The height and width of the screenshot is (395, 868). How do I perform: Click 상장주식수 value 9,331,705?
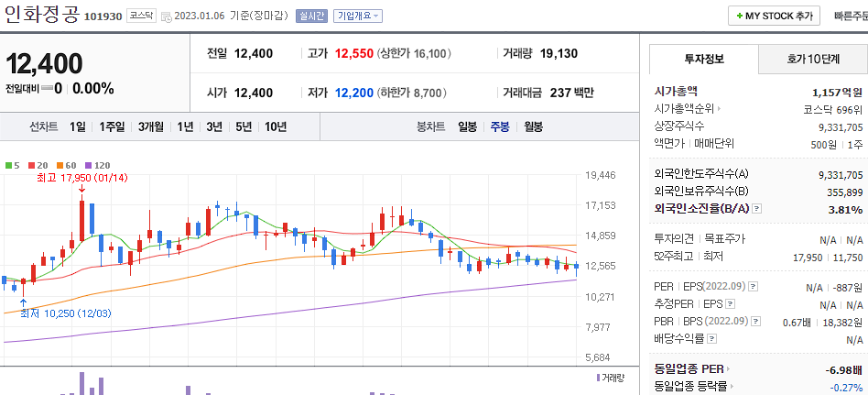click(x=841, y=126)
